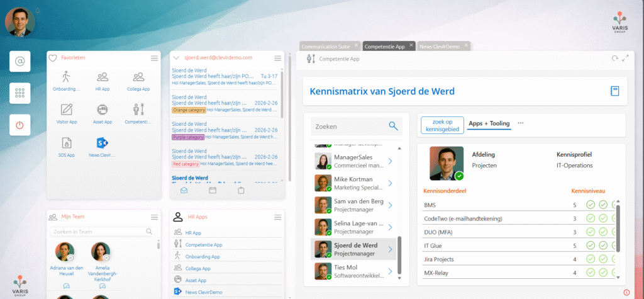Click the Asset App favorite icon
The width and height of the screenshot is (644, 299).
102,110
